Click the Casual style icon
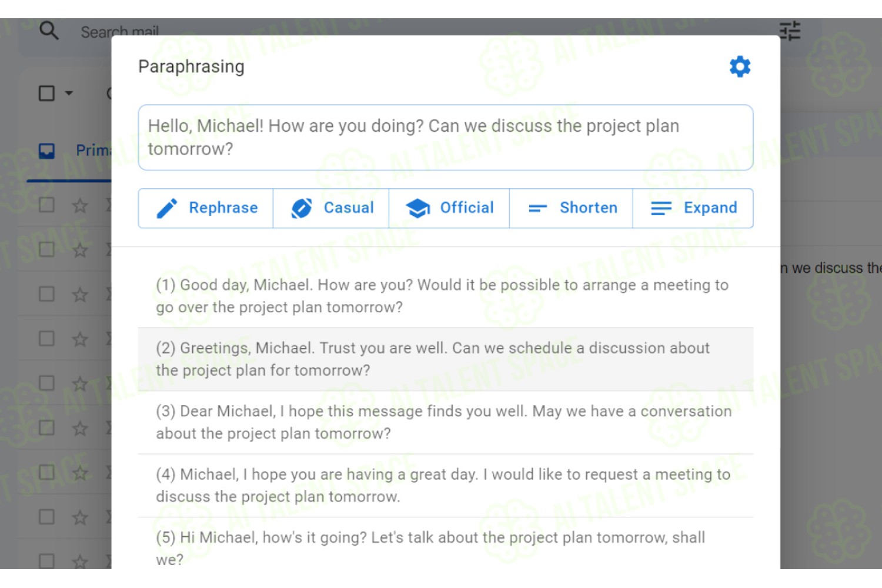The height and width of the screenshot is (588, 882). coord(302,208)
